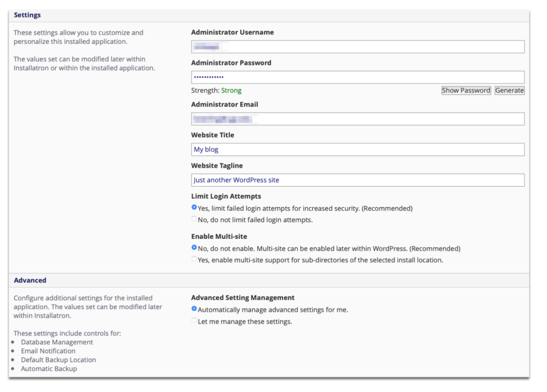
Task: Click the Show Password button
Action: point(466,90)
